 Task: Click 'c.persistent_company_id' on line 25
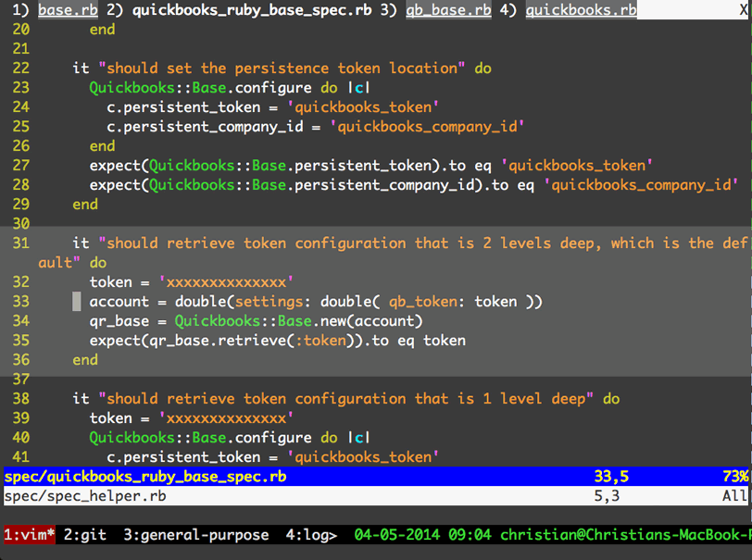click(x=205, y=127)
